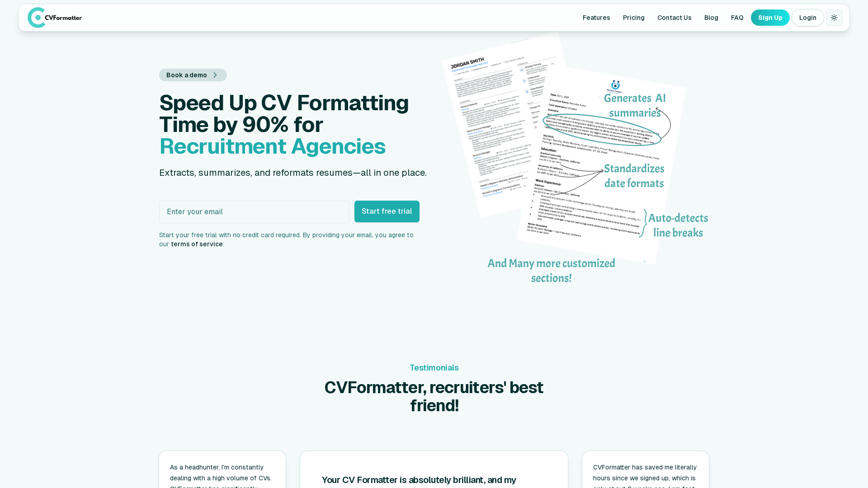This screenshot has width=868, height=488.
Task: Open the Pricing menu item
Action: 634,17
